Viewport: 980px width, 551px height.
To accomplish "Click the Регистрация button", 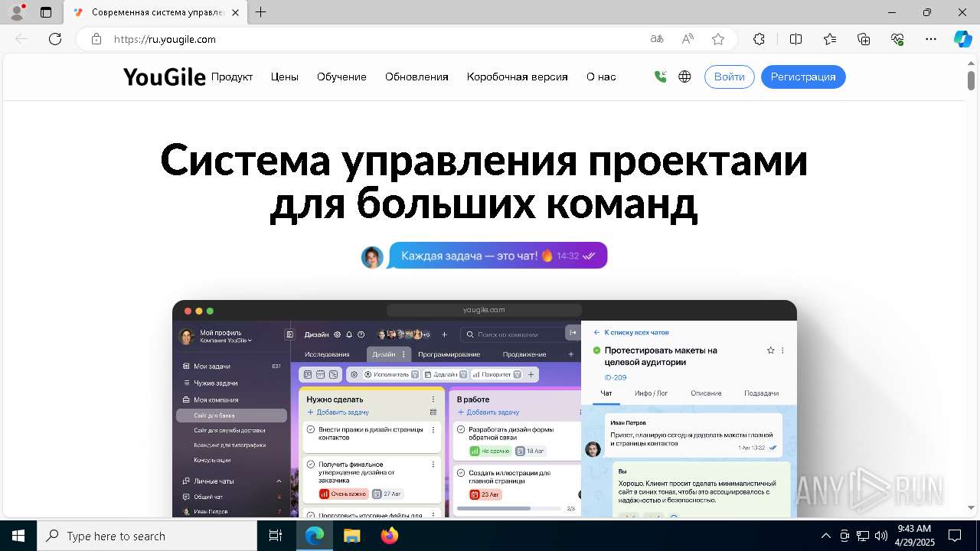I will pos(803,77).
